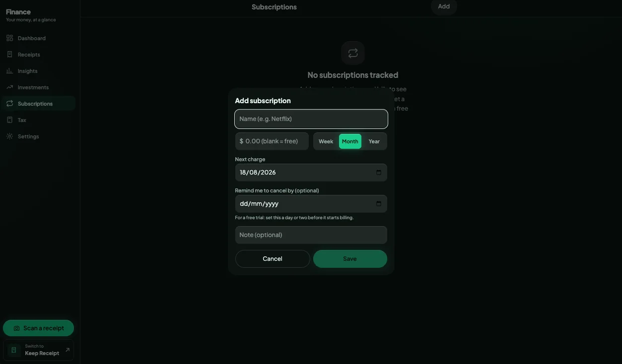Switch to Keep Receipt app
This screenshot has width=622, height=364.
pyautogui.click(x=38, y=350)
